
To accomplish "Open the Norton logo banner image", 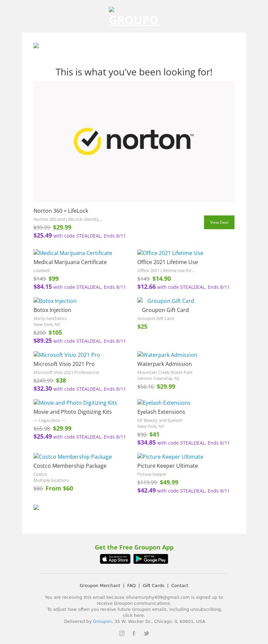I will [x=134, y=141].
